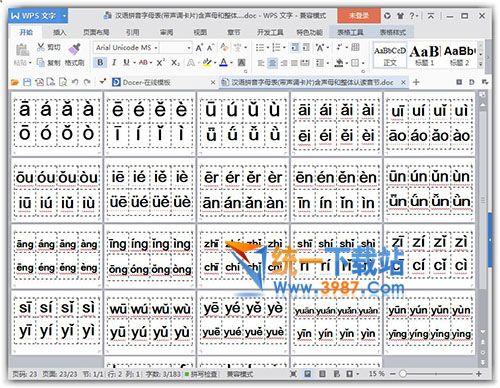Click the font color red A swatch
The image size is (500, 388).
[223, 62]
